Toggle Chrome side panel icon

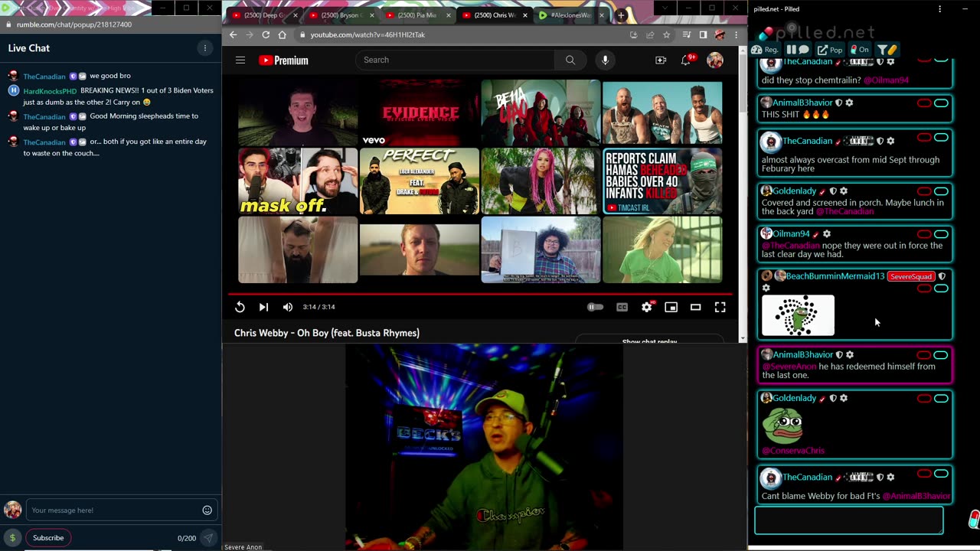(x=703, y=34)
